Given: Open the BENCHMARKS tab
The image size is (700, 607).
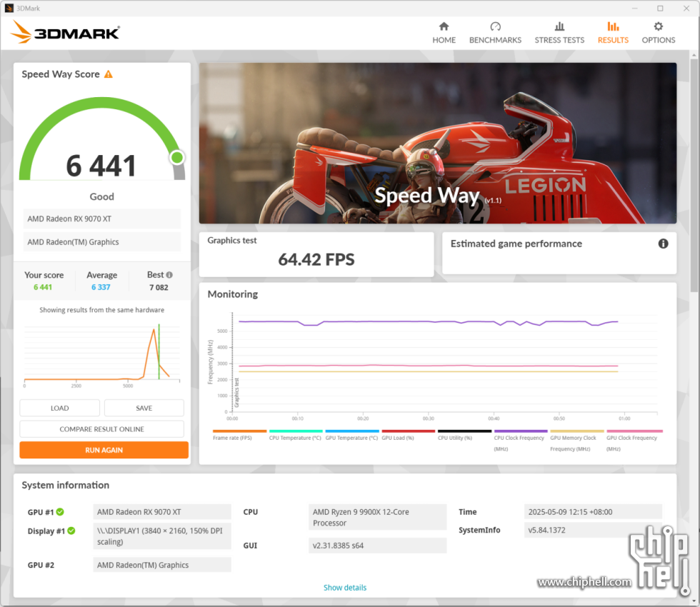Looking at the screenshot, I should click(x=495, y=33).
